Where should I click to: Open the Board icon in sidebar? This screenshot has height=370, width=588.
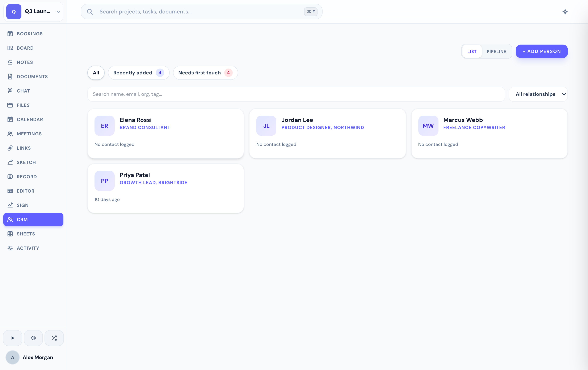click(10, 48)
